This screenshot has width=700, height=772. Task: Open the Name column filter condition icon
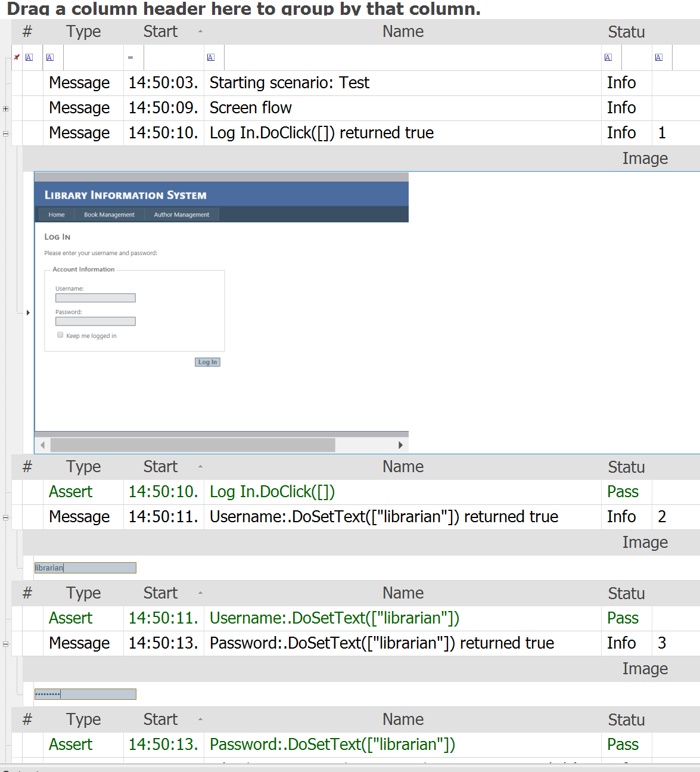tap(211, 58)
